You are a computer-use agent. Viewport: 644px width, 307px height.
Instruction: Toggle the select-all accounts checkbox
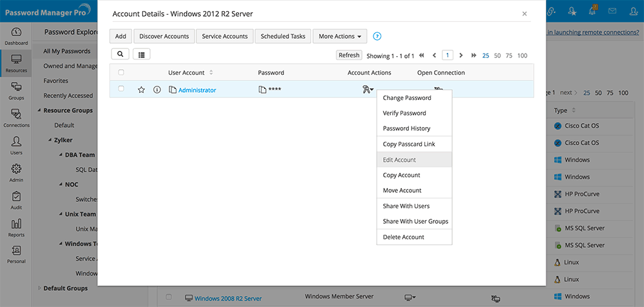[x=121, y=72]
